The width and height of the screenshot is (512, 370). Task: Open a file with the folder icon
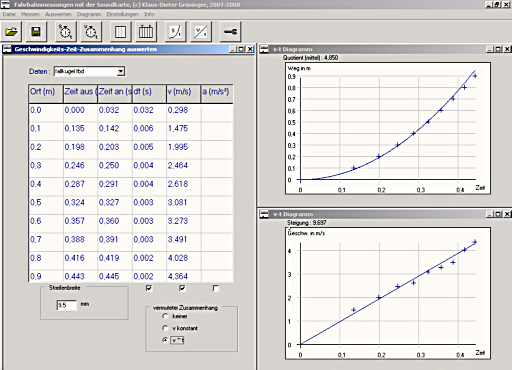tap(11, 32)
